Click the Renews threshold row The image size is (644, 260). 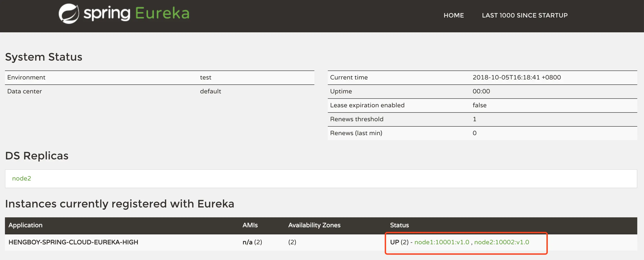(357, 119)
